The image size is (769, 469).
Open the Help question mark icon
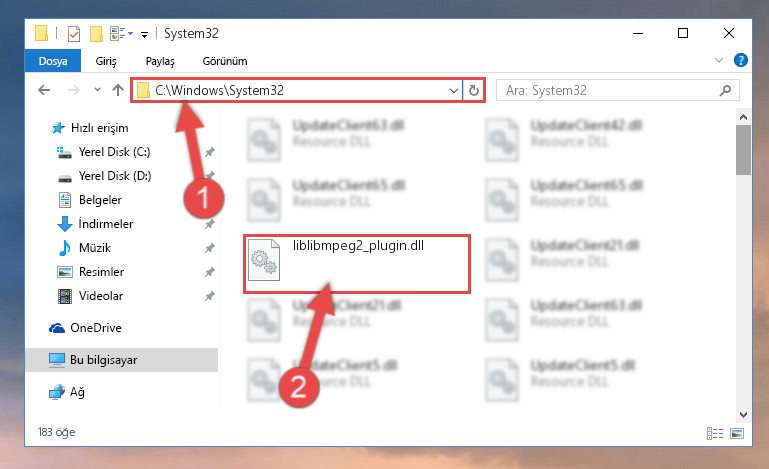tap(741, 60)
